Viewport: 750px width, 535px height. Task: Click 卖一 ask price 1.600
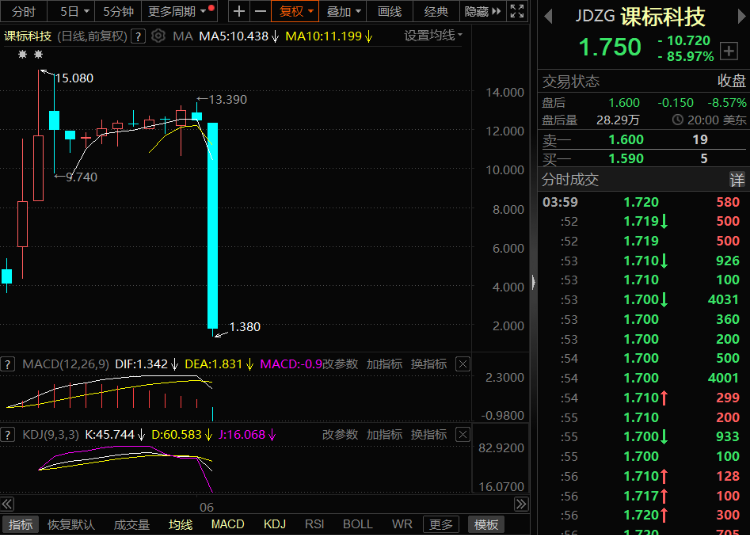626,140
